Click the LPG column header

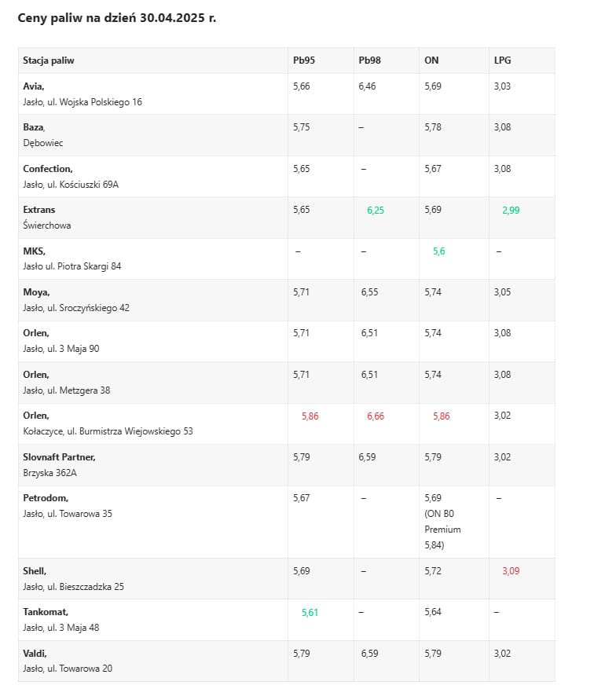(502, 60)
